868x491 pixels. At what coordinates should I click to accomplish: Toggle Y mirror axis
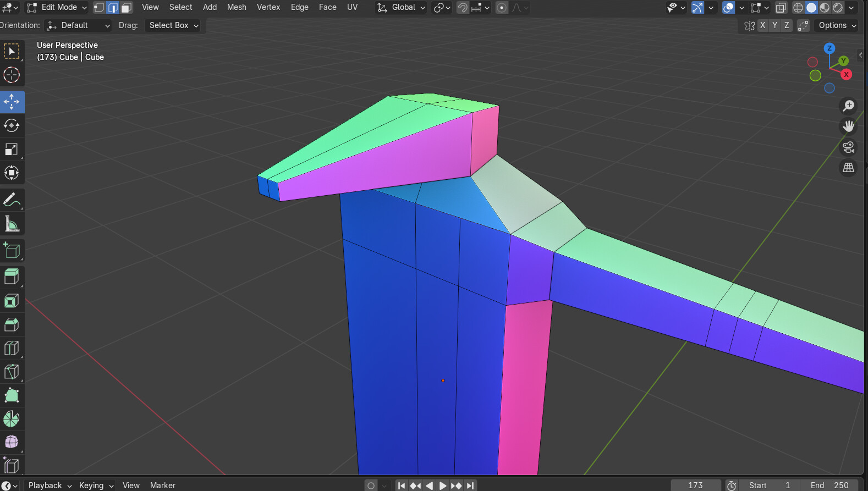774,25
